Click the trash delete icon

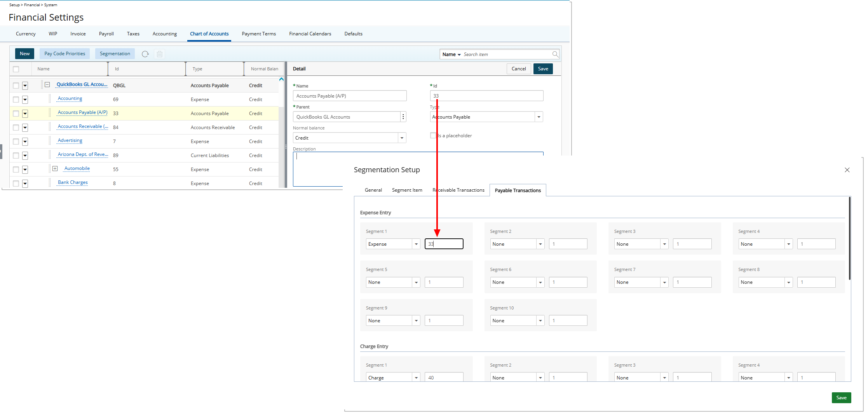160,54
